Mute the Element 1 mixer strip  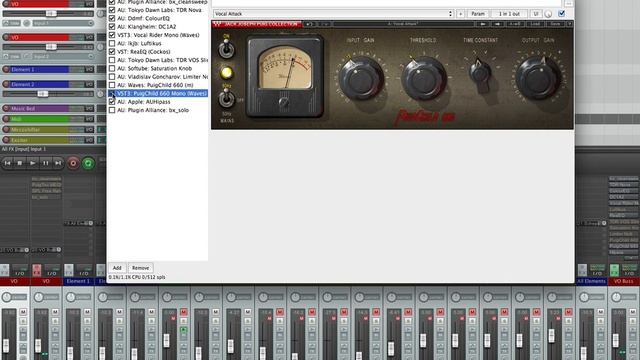[x=87, y=312]
